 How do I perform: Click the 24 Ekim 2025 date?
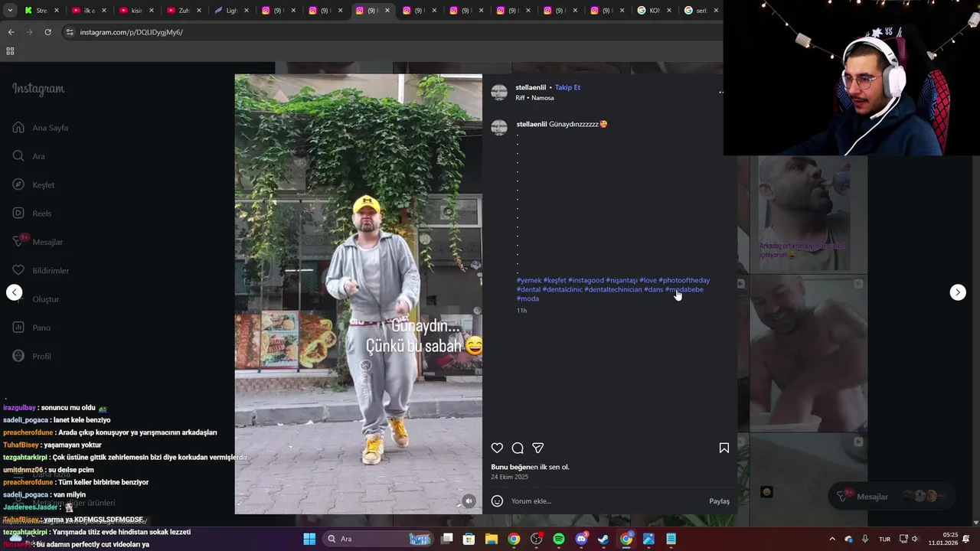pos(510,477)
